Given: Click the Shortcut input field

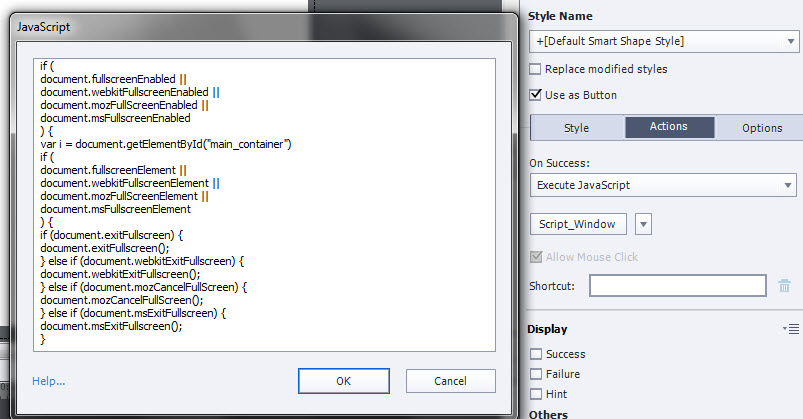Looking at the screenshot, I should point(678,285).
